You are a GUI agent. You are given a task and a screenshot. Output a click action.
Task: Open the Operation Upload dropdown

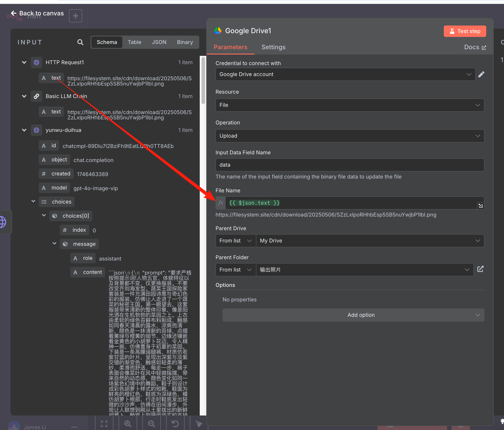click(350, 136)
